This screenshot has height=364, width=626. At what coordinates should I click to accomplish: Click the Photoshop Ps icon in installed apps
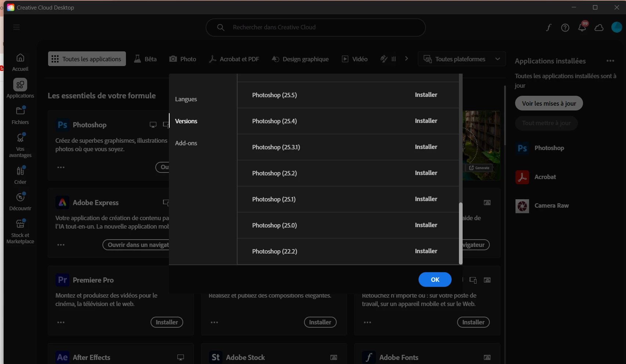[522, 148]
